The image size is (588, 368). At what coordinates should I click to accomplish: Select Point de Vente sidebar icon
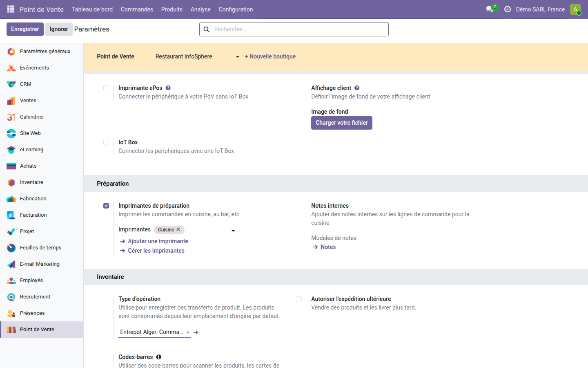click(11, 330)
